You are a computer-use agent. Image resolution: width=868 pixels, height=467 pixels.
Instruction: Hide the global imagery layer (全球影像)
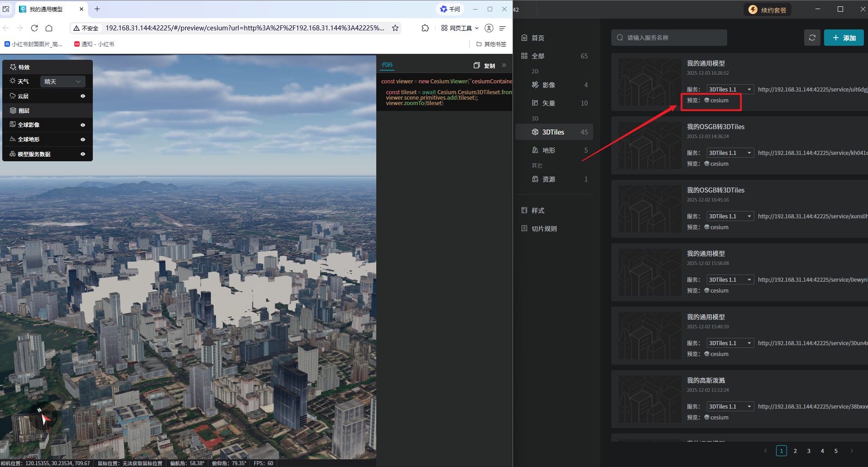(x=83, y=125)
